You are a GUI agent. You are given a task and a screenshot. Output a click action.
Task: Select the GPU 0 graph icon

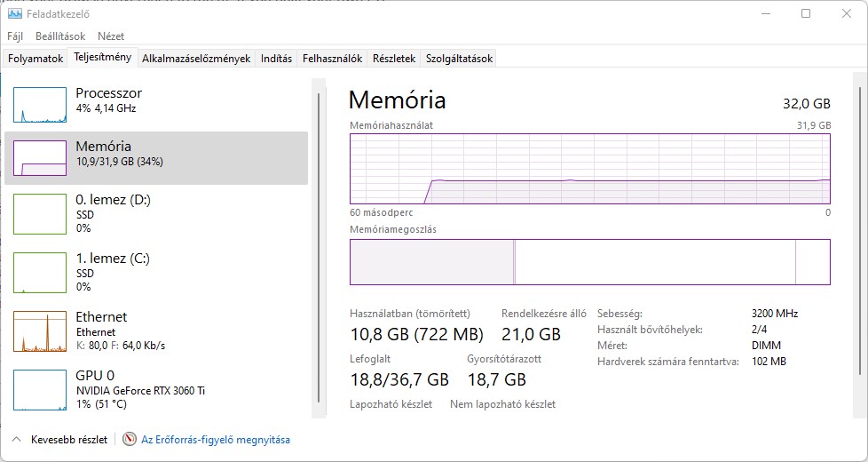coord(40,390)
